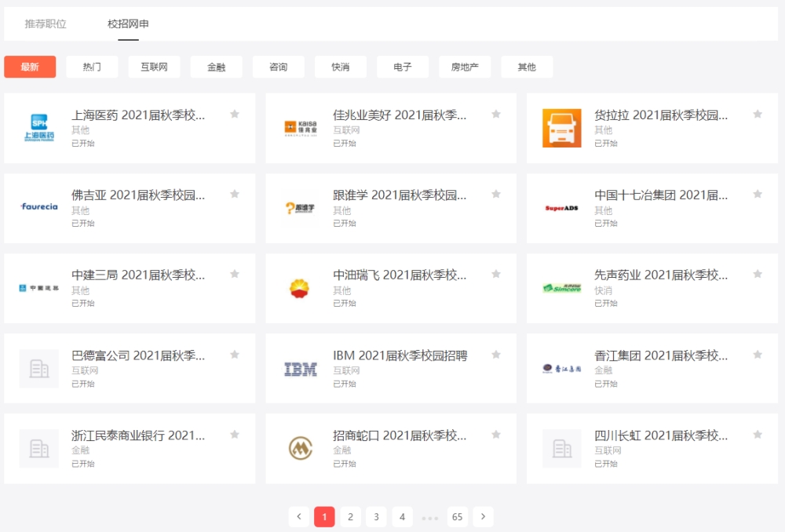Screen dimensions: 785x532
Task: View IBM 2021届秋季校园招聘 title link
Action: click(400, 355)
